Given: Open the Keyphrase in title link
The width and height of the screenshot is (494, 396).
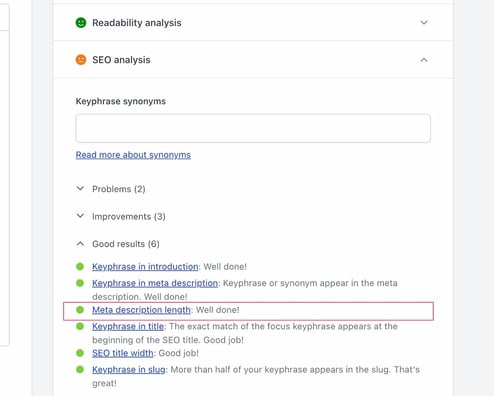Looking at the screenshot, I should pyautogui.click(x=128, y=326).
